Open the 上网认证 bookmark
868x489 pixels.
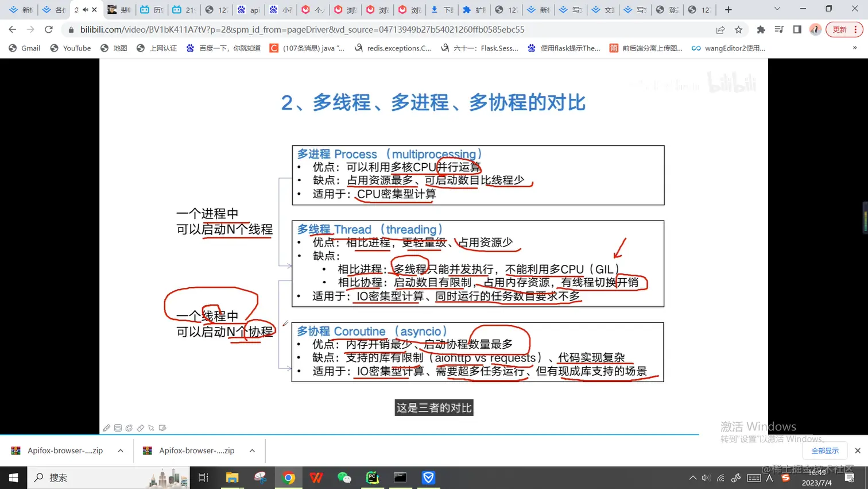coord(157,48)
